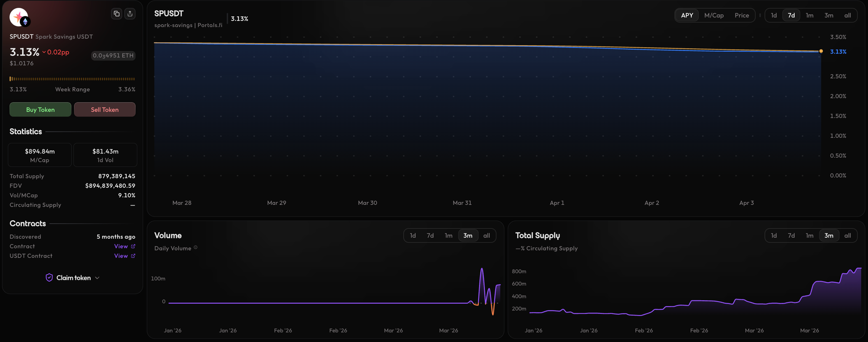Click the red APY change down arrow
868x342 pixels.
click(44, 52)
